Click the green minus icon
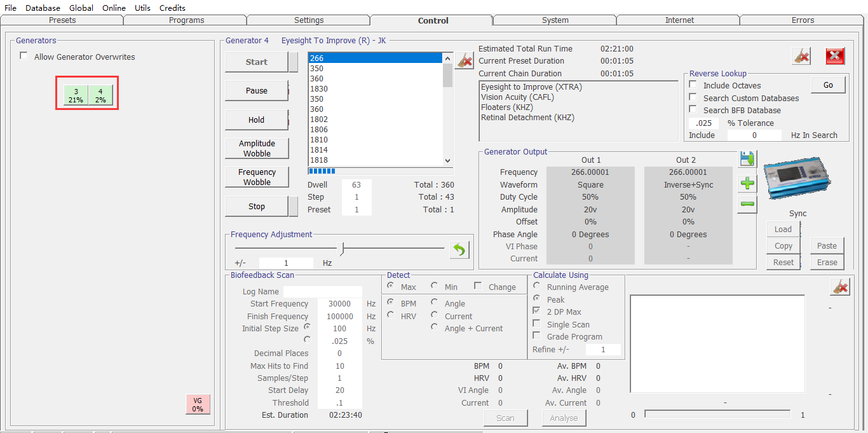868x433 pixels. coord(747,205)
